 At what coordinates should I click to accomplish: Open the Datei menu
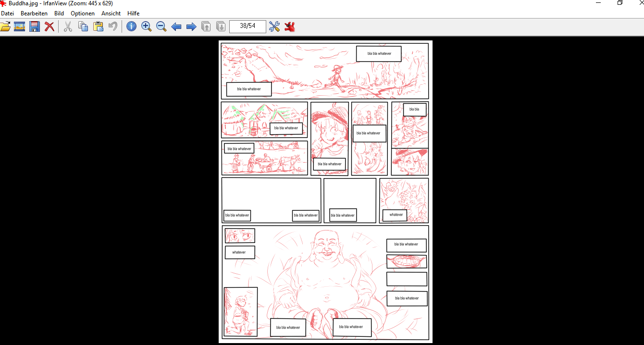tap(7, 13)
